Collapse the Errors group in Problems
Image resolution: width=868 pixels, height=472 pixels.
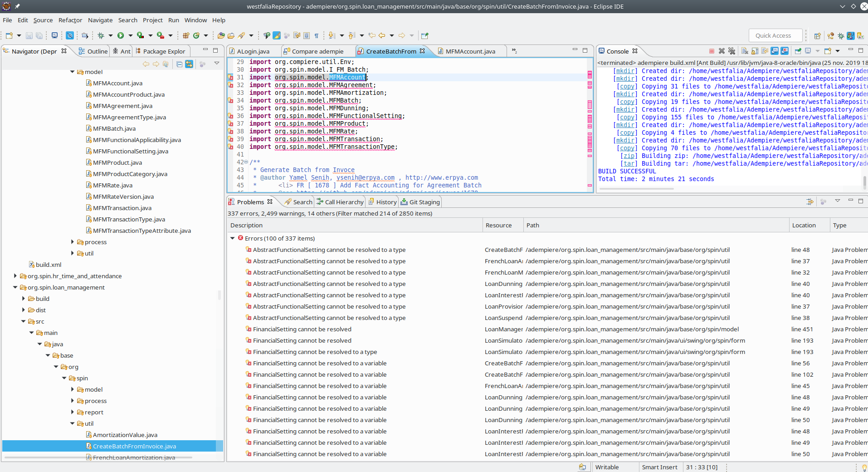(x=233, y=238)
